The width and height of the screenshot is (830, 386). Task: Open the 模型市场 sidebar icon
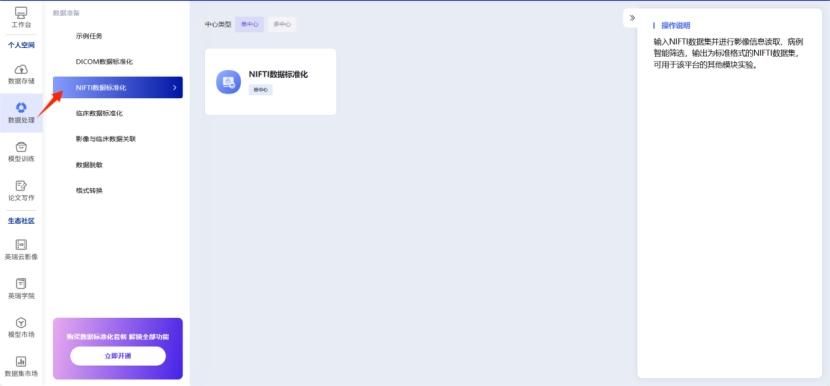click(21, 322)
